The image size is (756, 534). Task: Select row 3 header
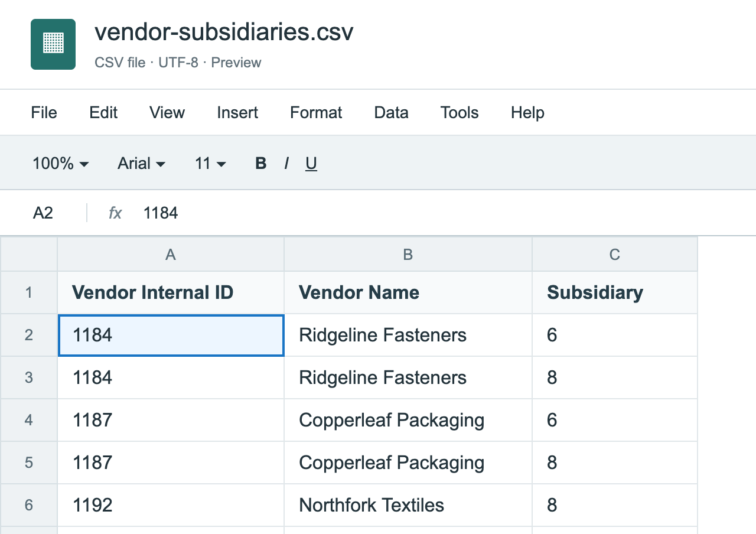pyautogui.click(x=29, y=377)
